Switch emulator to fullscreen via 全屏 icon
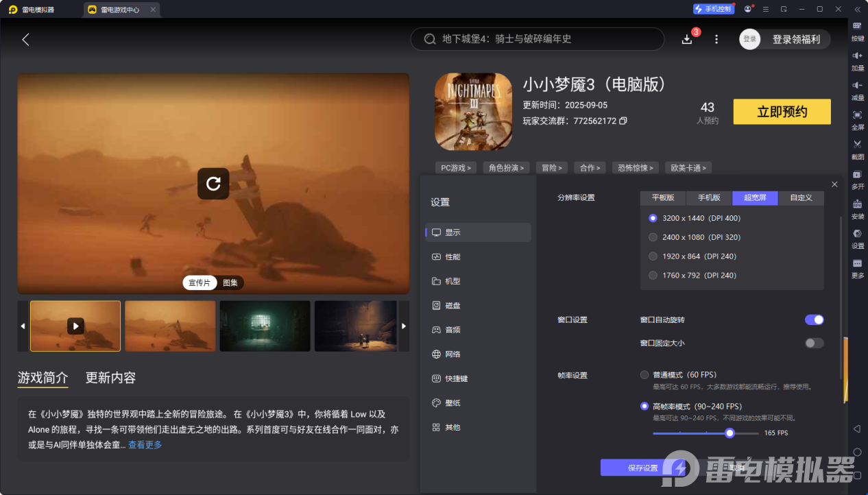The width and height of the screenshot is (868, 495). point(857,121)
